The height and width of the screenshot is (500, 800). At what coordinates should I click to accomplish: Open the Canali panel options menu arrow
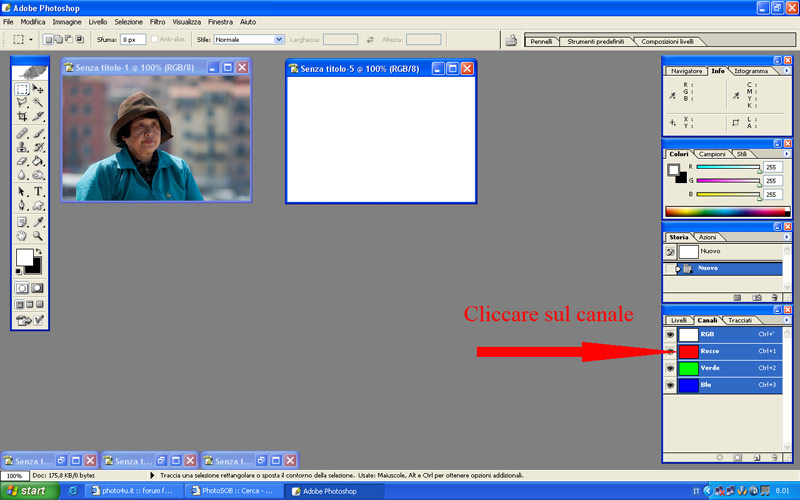click(x=787, y=320)
